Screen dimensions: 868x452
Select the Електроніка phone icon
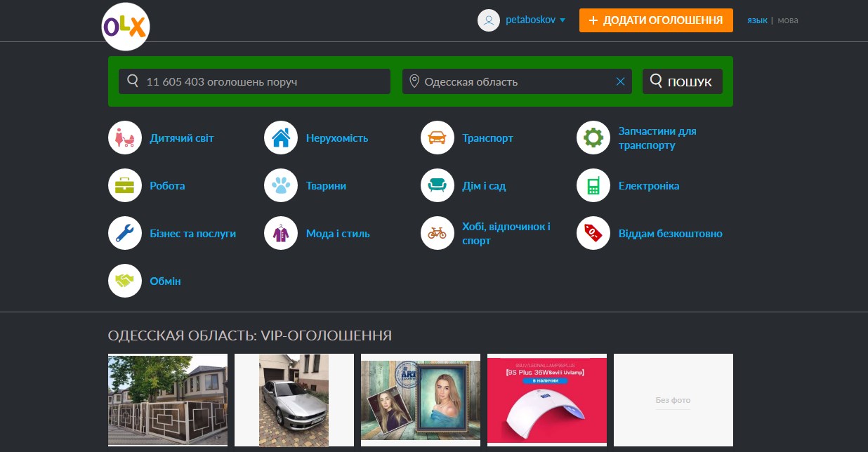tap(593, 185)
